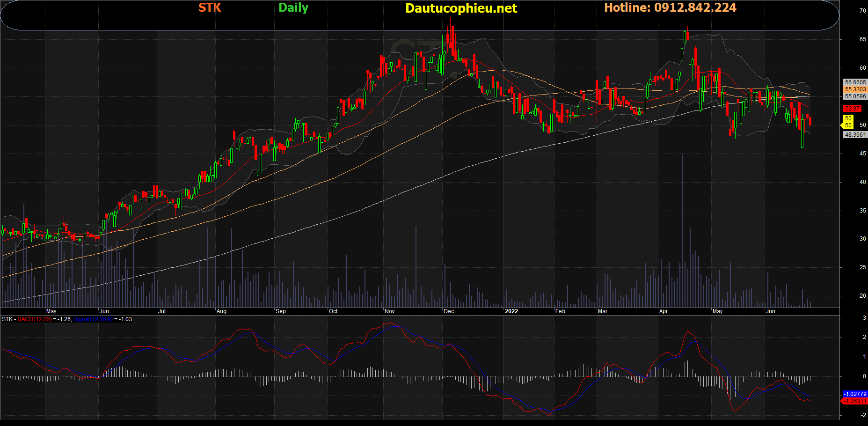The image size is (868, 426).
Task: Click the Apr month label on time axis
Action: [664, 311]
